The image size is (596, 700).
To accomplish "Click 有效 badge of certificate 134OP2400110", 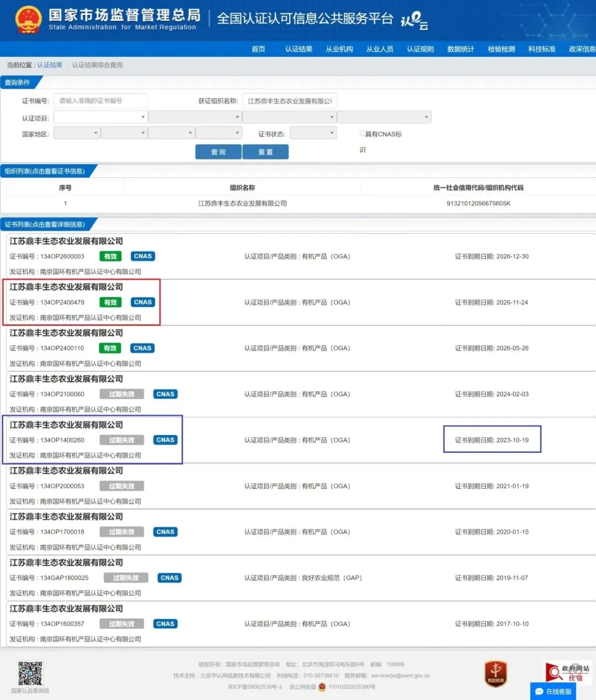I will 110,348.
